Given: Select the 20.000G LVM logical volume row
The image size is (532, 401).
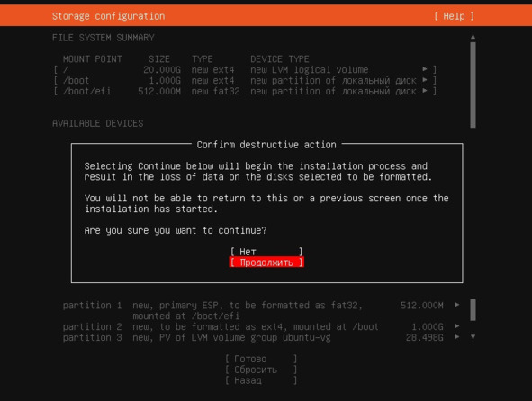Looking at the screenshot, I should tap(245, 69).
